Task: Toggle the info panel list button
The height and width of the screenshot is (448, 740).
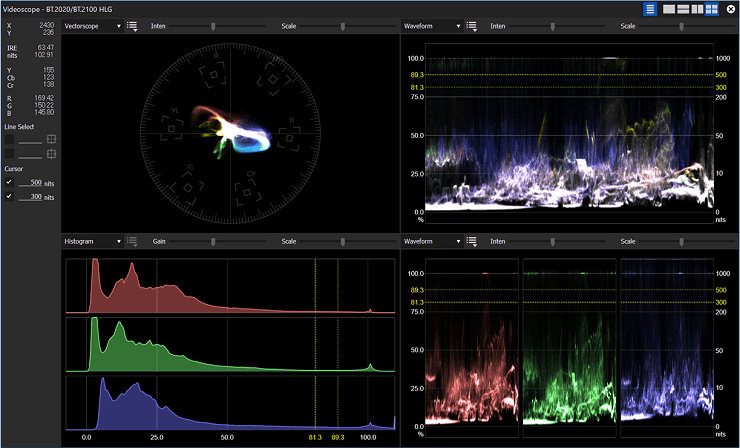Action: pyautogui.click(x=651, y=9)
